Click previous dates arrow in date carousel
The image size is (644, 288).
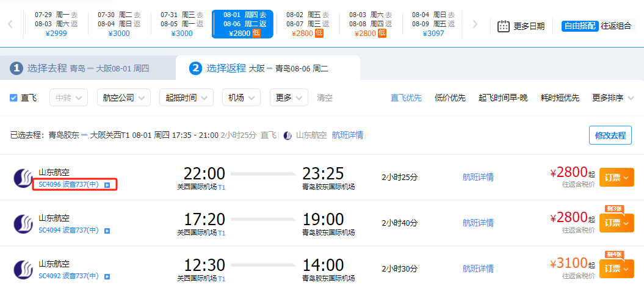[10, 24]
